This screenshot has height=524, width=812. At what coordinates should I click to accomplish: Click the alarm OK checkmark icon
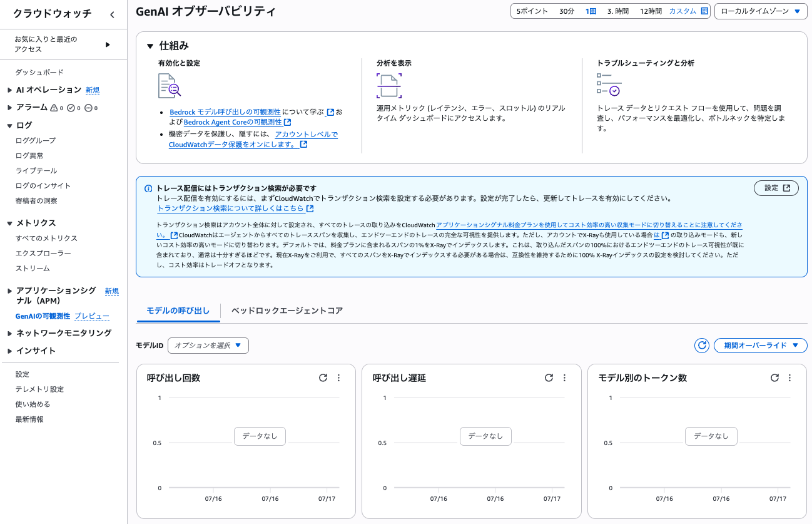pyautogui.click(x=71, y=108)
